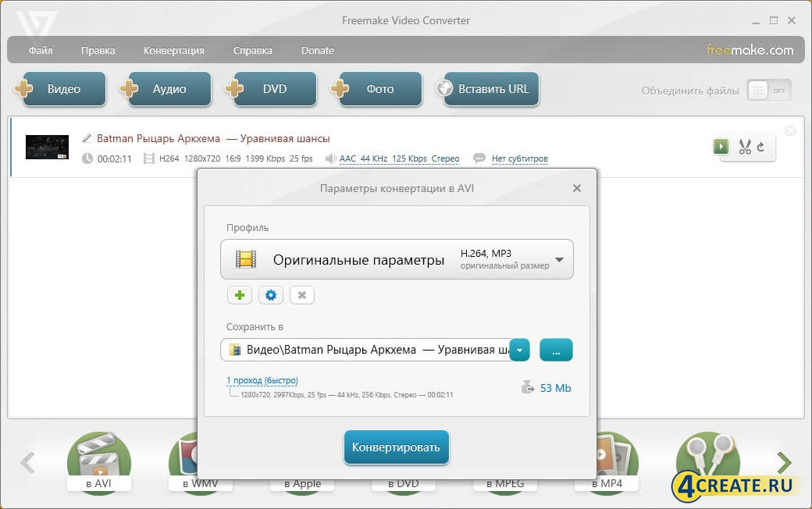Open the scissors cut editor
The image size is (812, 509).
745,147
